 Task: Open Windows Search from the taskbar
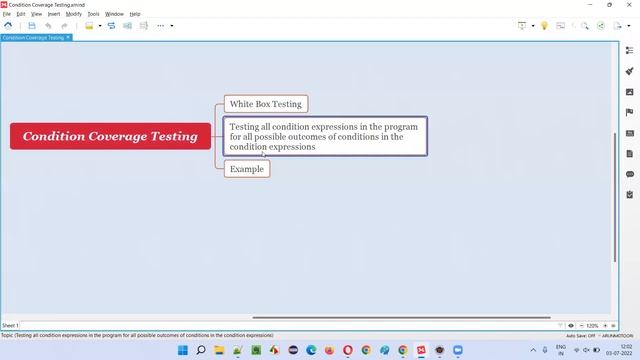pyautogui.click(x=201, y=350)
